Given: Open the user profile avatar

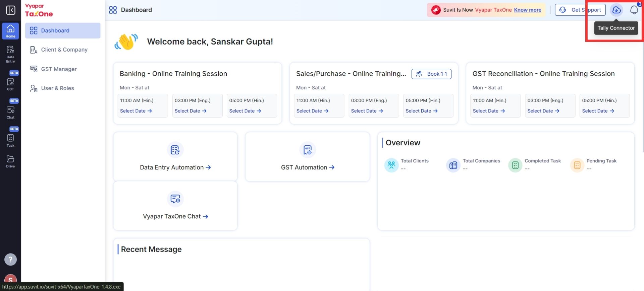Looking at the screenshot, I should point(10,280).
